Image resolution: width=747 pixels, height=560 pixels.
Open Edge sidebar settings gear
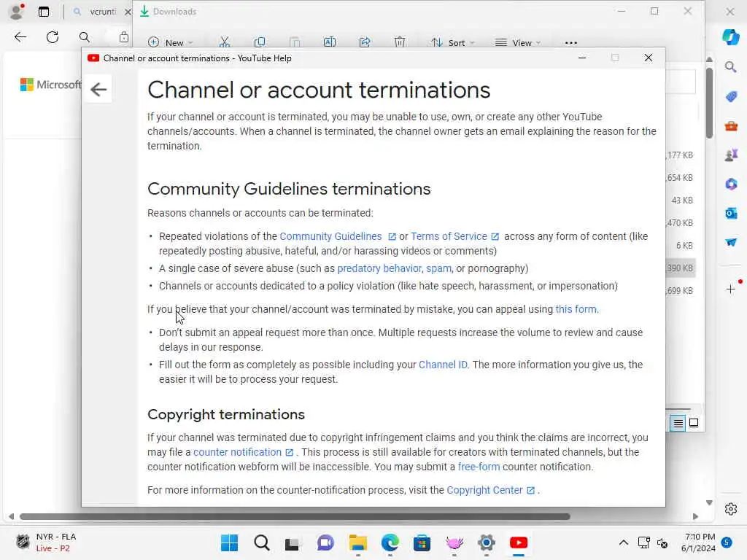[731, 509]
